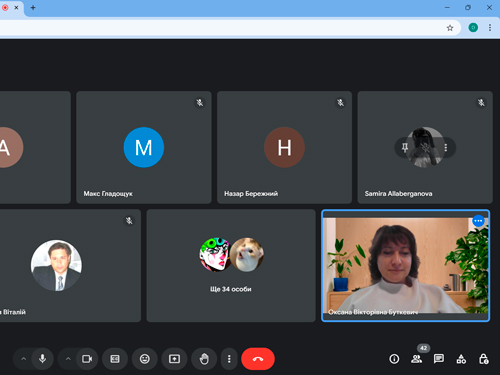Pin Samira Allaberganova's tile

coord(405,147)
